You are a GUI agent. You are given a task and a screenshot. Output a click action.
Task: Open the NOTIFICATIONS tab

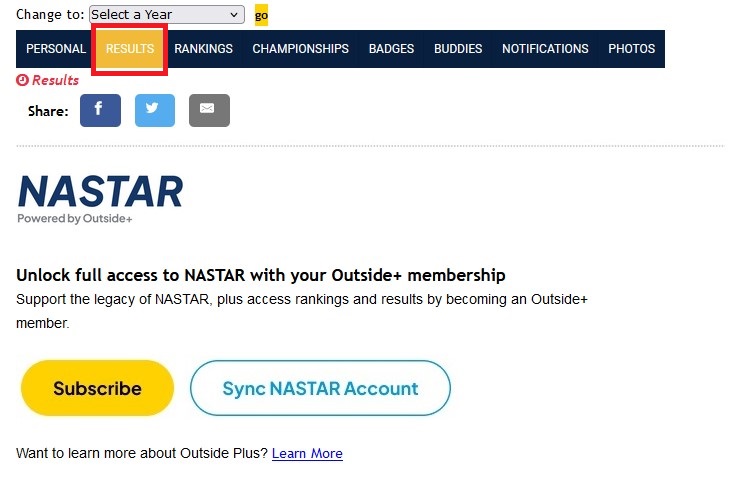(545, 49)
